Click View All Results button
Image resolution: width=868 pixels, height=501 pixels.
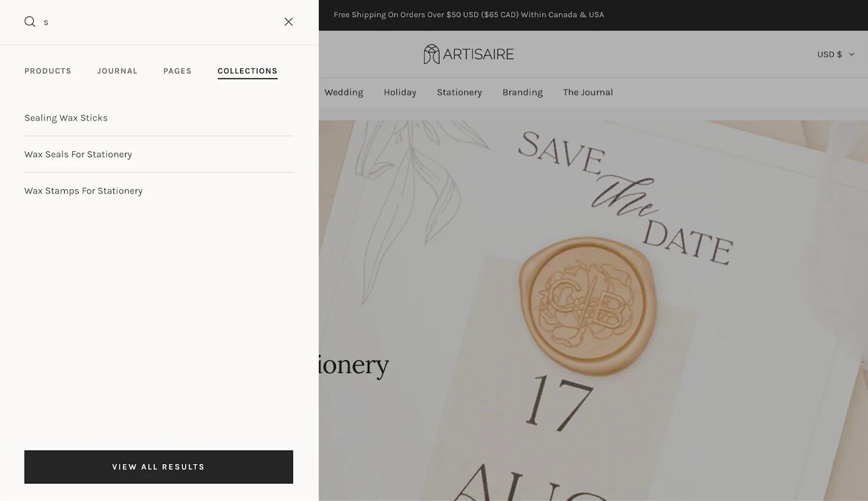158,467
